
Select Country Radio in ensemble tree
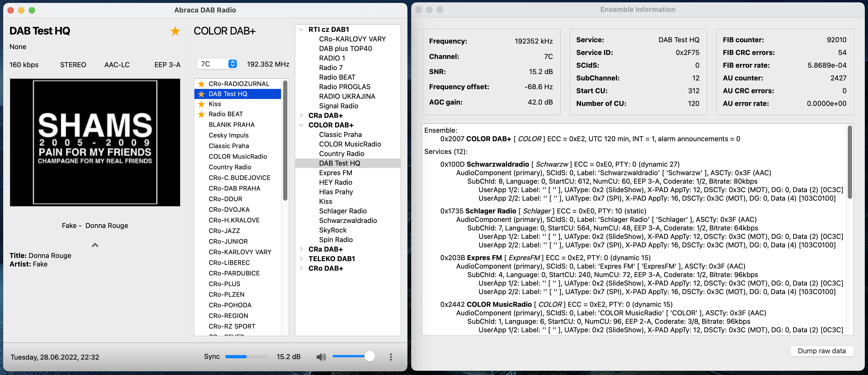pyautogui.click(x=341, y=153)
